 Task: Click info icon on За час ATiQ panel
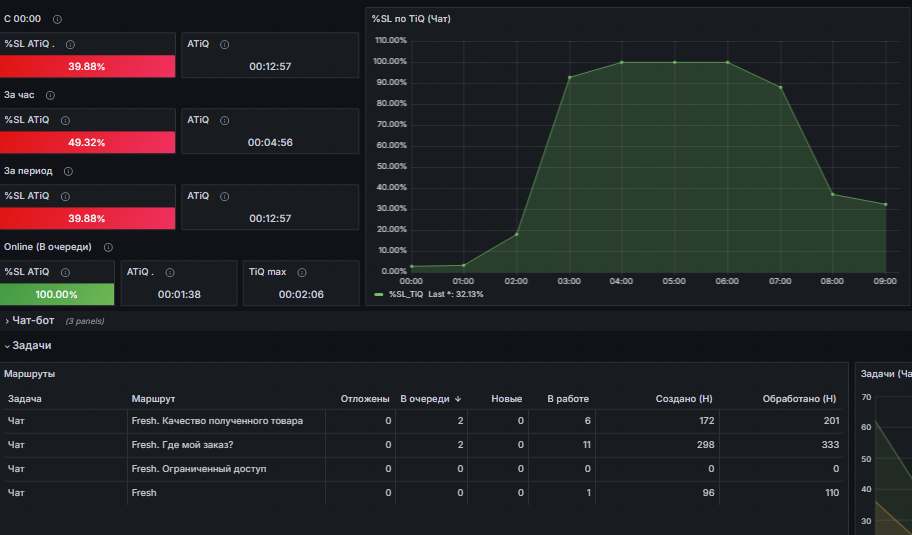[x=225, y=120]
